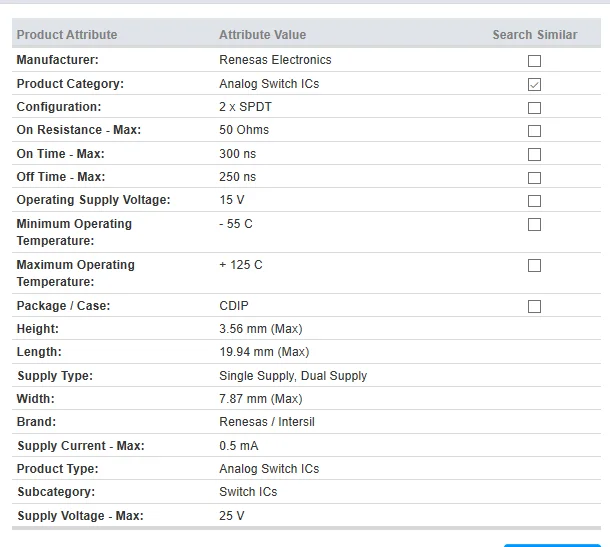Click the - 55 C temperature value
The image size is (610, 547).
[x=236, y=224]
